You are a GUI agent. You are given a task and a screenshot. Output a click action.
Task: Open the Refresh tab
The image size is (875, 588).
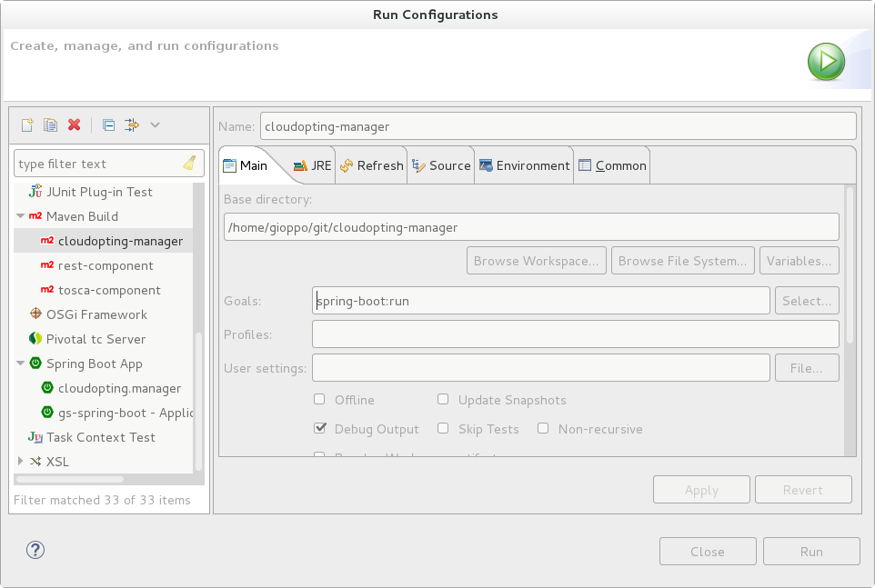(x=372, y=165)
